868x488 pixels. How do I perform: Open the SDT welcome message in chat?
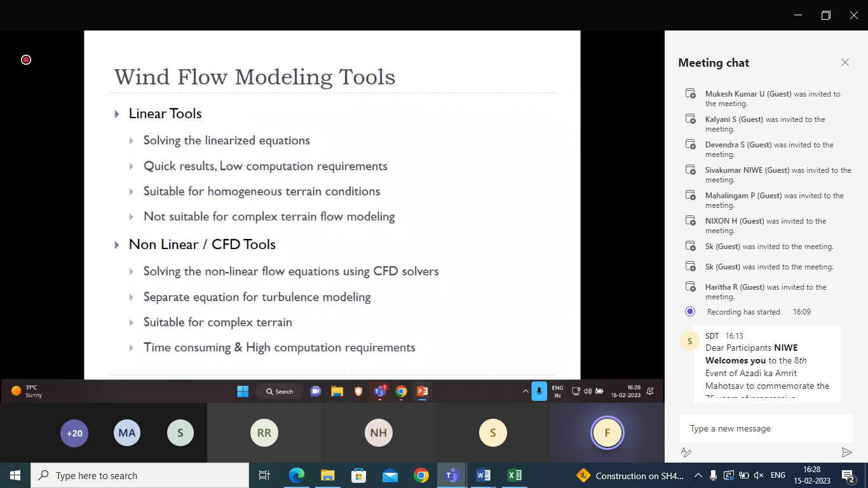click(767, 367)
